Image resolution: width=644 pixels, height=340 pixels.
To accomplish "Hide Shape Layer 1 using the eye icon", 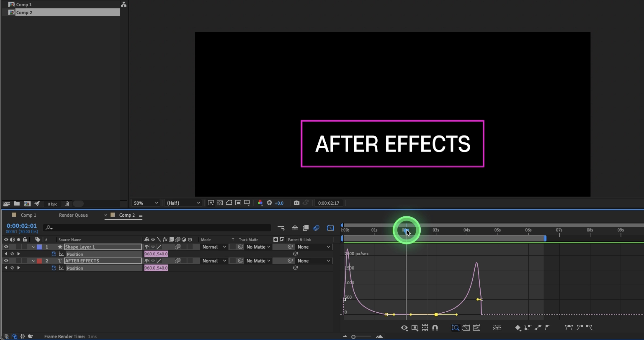I will pyautogui.click(x=6, y=247).
